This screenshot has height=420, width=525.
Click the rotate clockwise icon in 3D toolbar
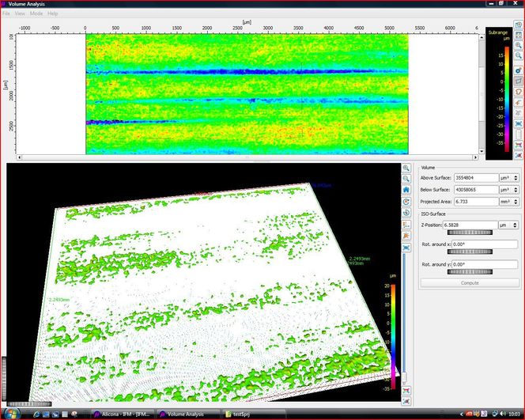coord(406,201)
